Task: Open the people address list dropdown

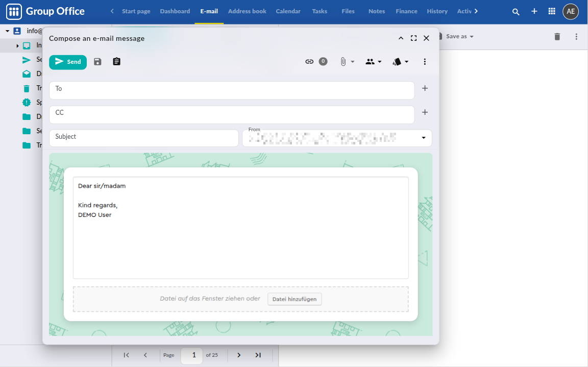Action: (374, 61)
